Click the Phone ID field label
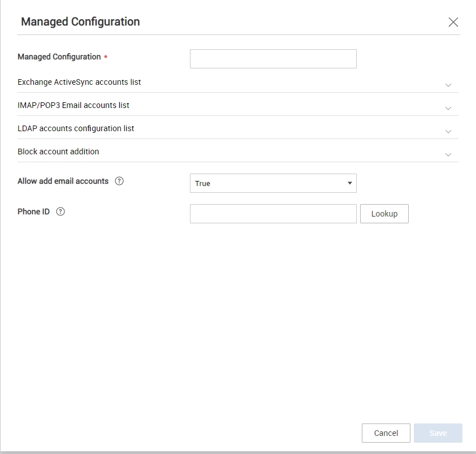Image resolution: width=476 pixels, height=454 pixels. (x=33, y=211)
